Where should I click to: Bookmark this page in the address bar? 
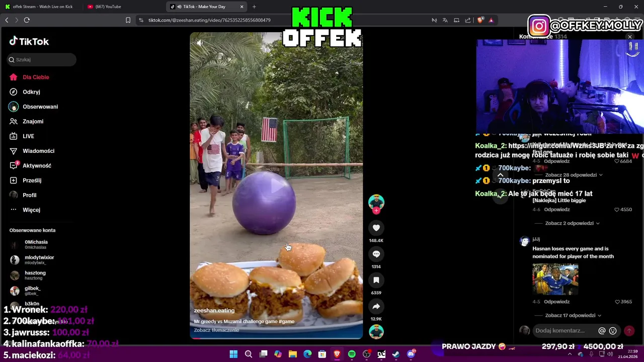tap(128, 20)
